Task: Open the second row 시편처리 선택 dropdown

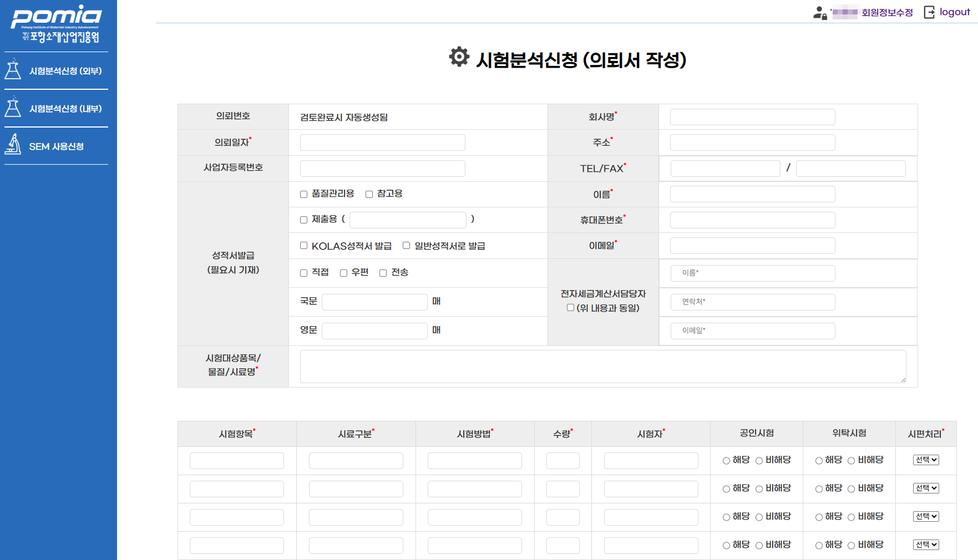Action: pos(926,488)
